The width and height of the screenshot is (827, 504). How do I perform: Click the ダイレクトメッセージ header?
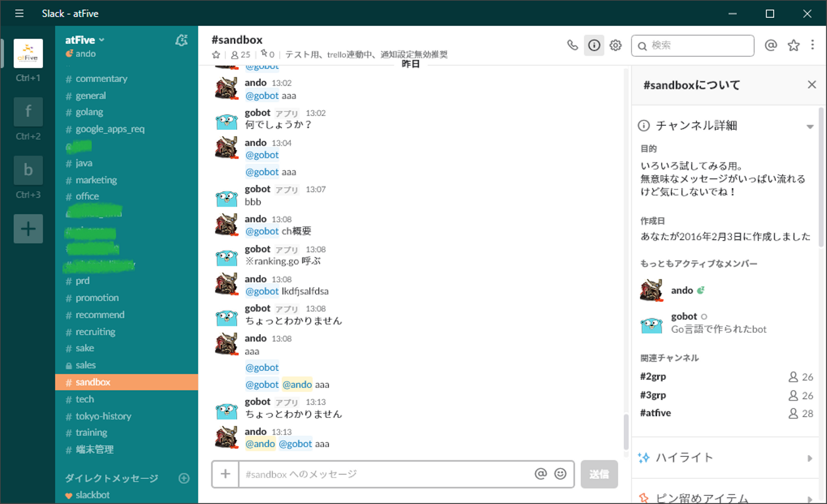[x=111, y=478]
